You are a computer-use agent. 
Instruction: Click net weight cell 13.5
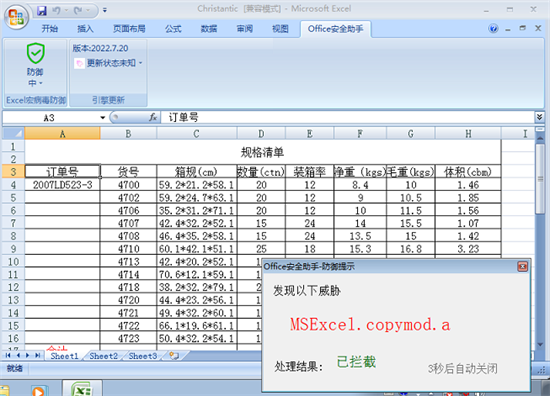point(360,236)
